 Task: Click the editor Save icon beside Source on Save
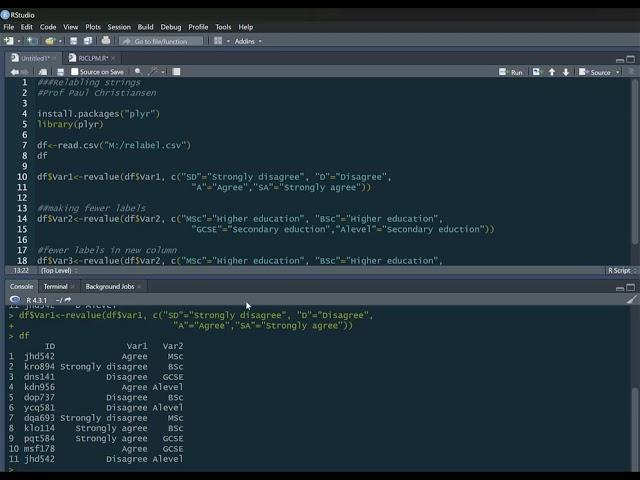click(x=60, y=72)
